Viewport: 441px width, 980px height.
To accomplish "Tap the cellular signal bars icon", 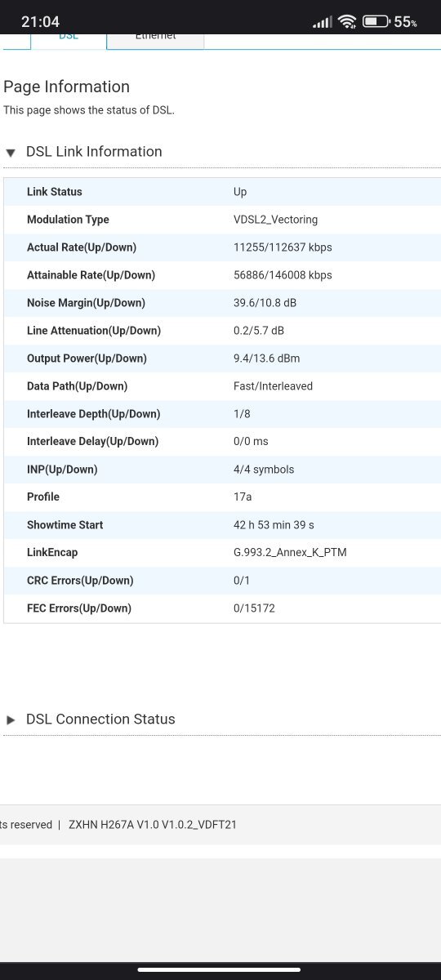I will [323, 23].
